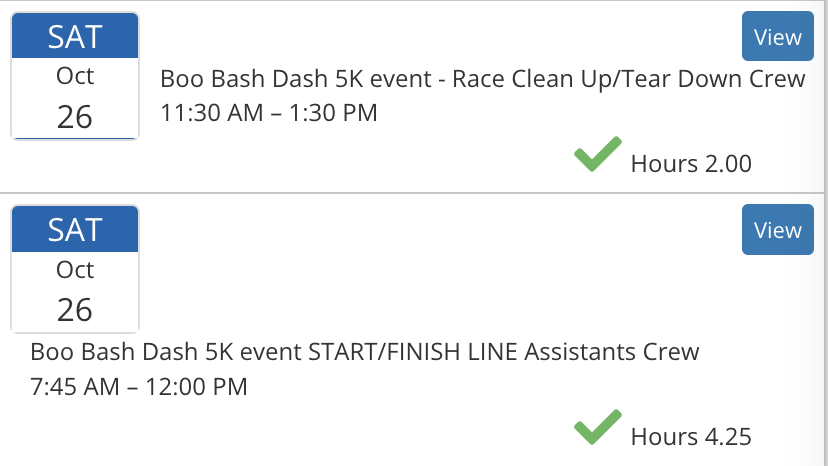Open the START/FINISH LINE Assistants Crew event title
This screenshot has height=466, width=828.
pos(365,352)
